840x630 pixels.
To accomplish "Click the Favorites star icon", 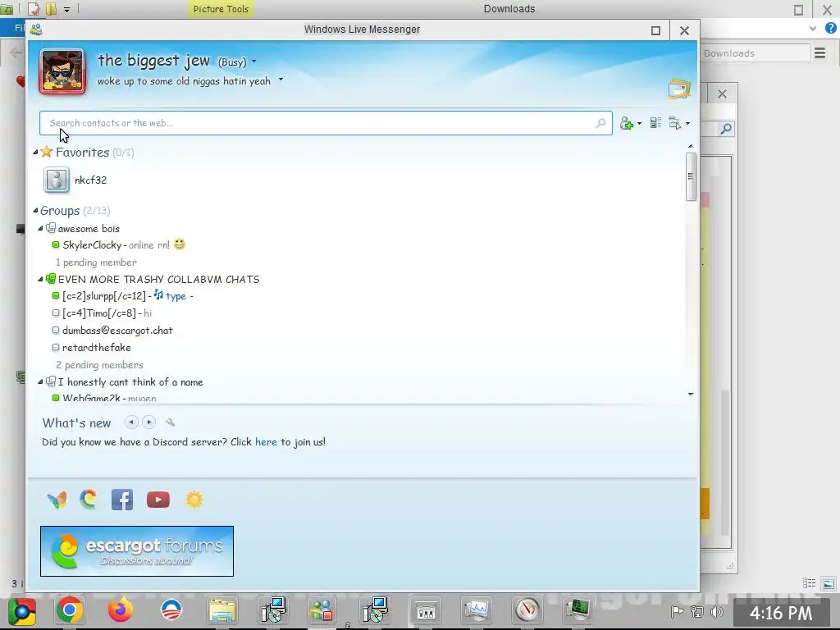I will [x=47, y=152].
